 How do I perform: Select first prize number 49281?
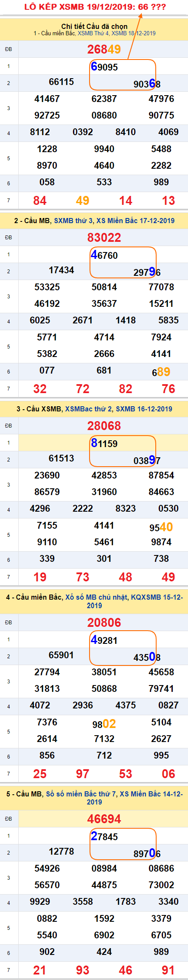tap(104, 640)
